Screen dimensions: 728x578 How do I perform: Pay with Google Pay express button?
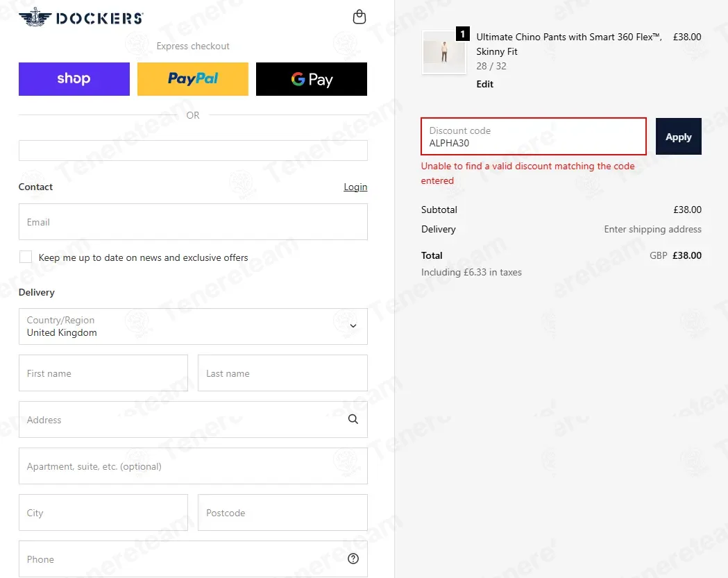pos(312,79)
